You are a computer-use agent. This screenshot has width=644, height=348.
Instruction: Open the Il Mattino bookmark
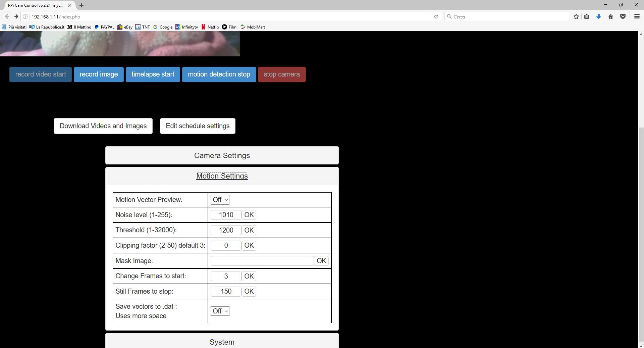79,27
